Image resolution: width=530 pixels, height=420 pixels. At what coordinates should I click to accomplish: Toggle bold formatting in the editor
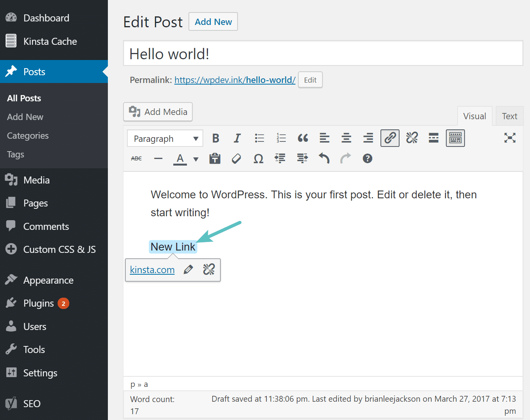216,138
